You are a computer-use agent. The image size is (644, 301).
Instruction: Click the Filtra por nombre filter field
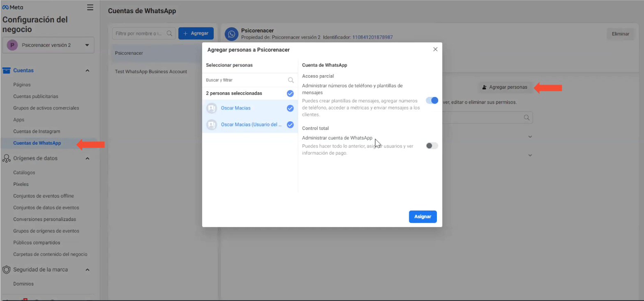coord(144,34)
